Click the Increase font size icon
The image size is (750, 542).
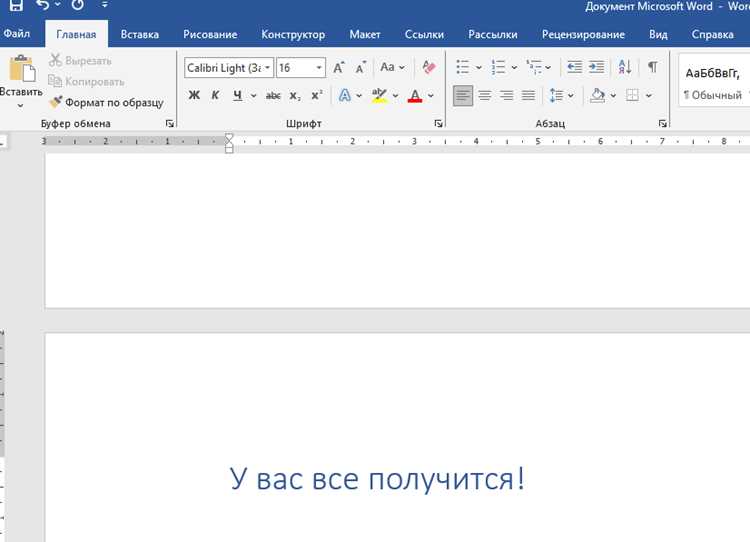pyautogui.click(x=339, y=67)
